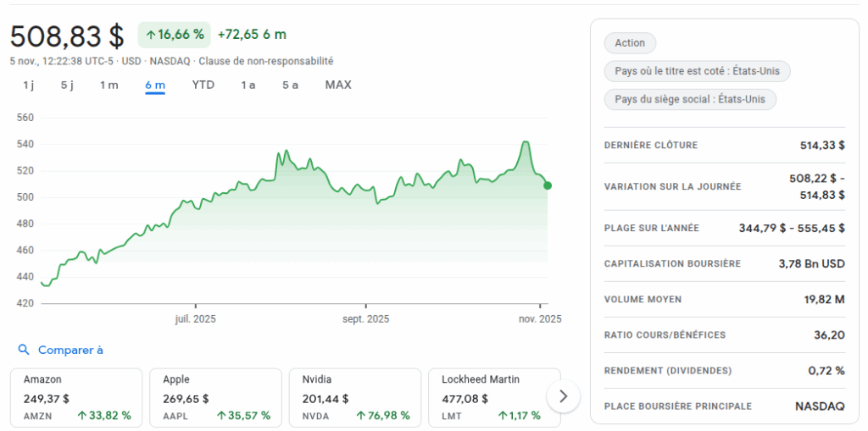Image resolution: width=868 pixels, height=431 pixels.
Task: Click the green up arrow percentage badge
Action: click(174, 35)
